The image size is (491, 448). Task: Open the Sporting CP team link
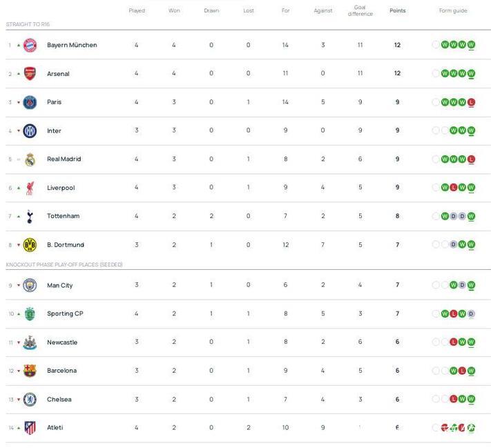click(64, 313)
